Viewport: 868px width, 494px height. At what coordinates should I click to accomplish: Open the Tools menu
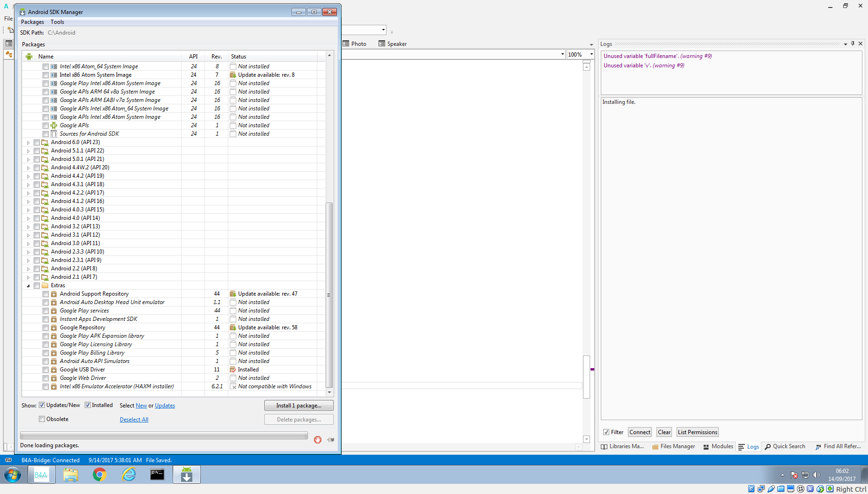(58, 22)
